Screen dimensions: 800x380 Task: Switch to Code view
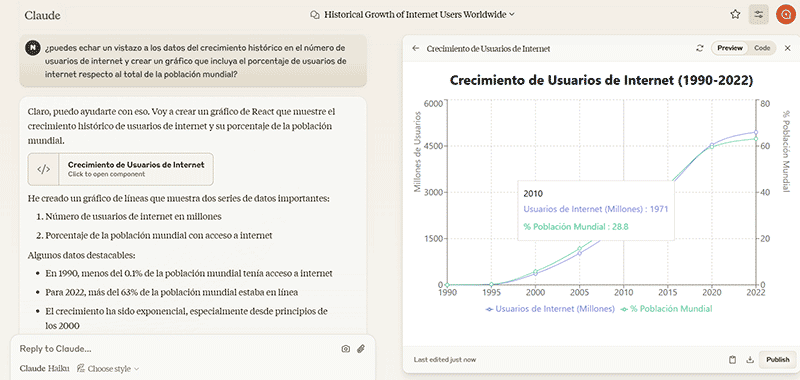point(762,48)
